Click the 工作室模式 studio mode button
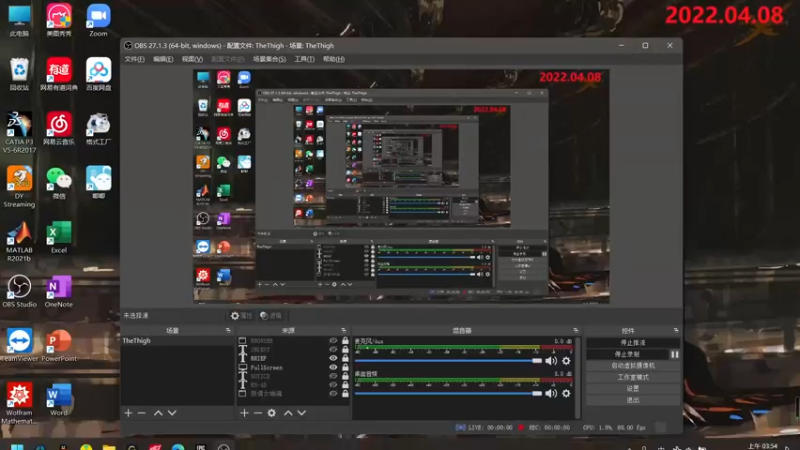 633,377
